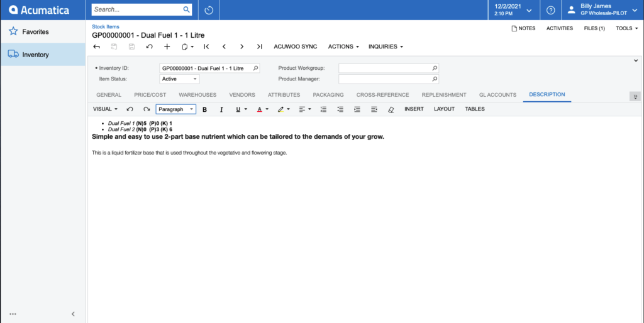Switch to the WAREHOUSES tab
This screenshot has height=323, width=644.
197,95
